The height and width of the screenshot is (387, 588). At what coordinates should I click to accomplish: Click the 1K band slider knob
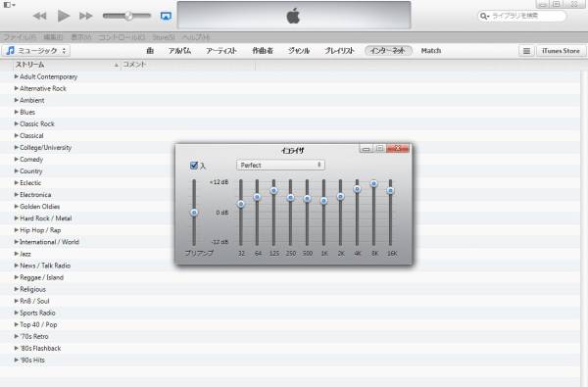tap(323, 201)
